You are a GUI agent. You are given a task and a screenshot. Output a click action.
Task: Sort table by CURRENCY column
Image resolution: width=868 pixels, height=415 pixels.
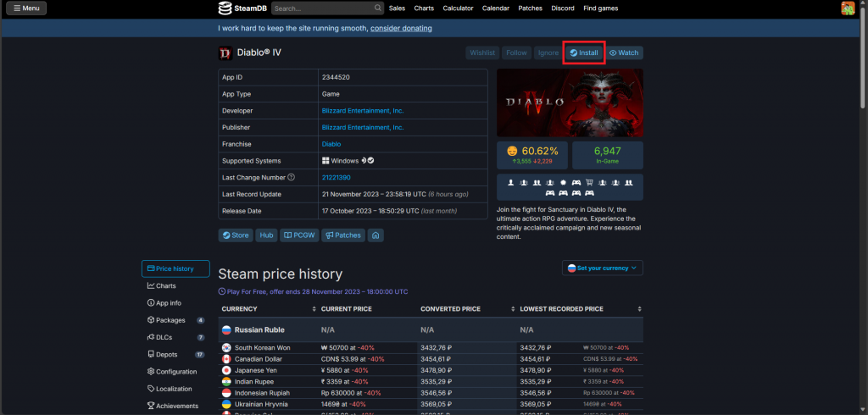point(268,309)
